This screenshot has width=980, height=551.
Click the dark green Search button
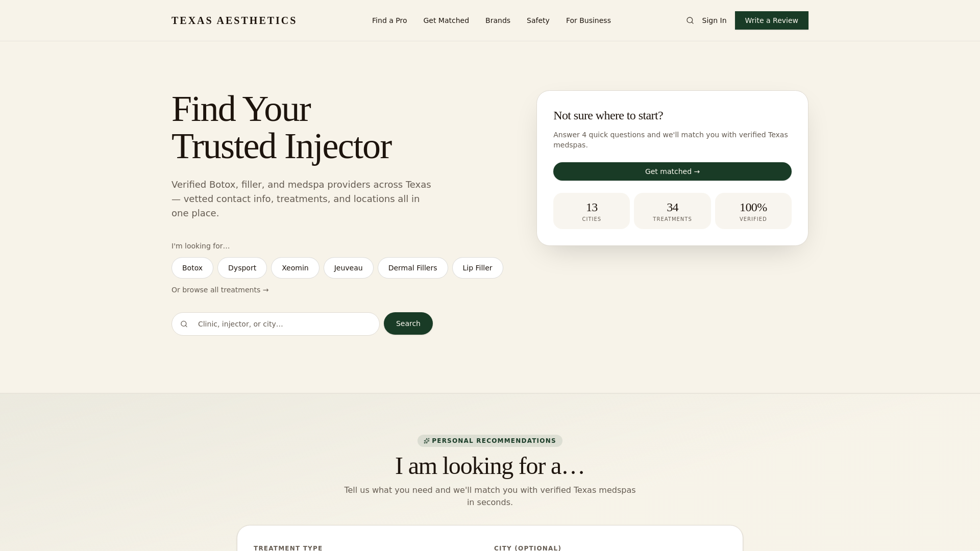tap(408, 323)
